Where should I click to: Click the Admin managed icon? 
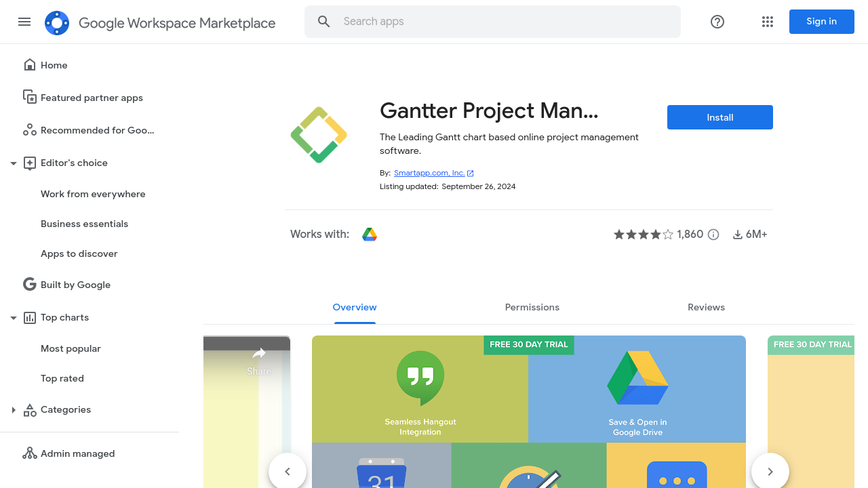[x=30, y=453]
